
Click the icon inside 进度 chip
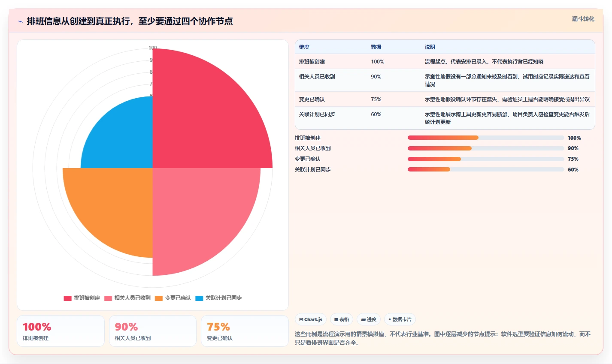pos(363,319)
